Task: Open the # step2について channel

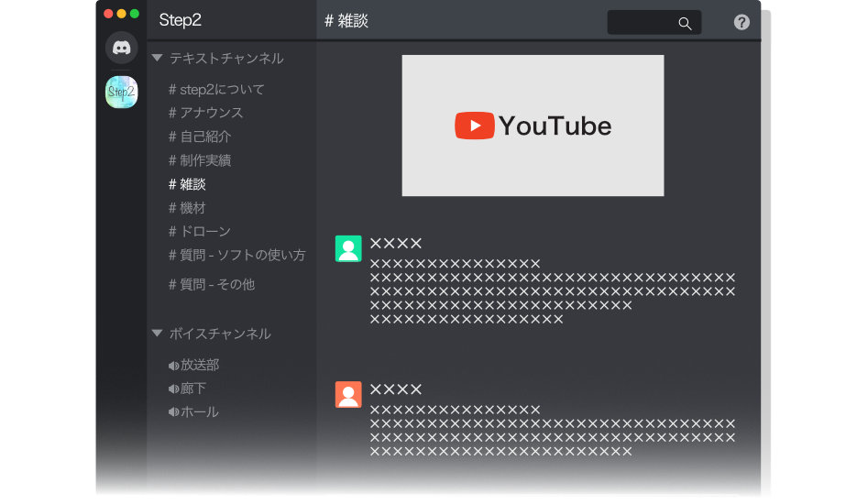Action: click(216, 90)
